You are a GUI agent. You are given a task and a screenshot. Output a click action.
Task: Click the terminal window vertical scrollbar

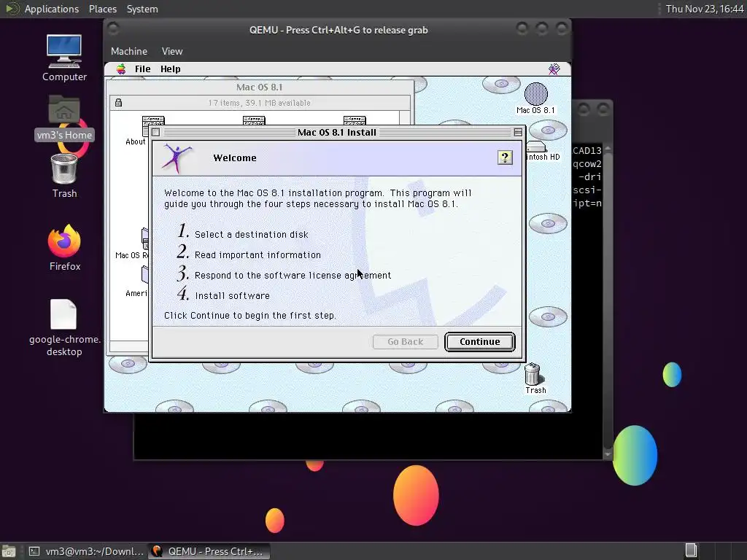608,300
